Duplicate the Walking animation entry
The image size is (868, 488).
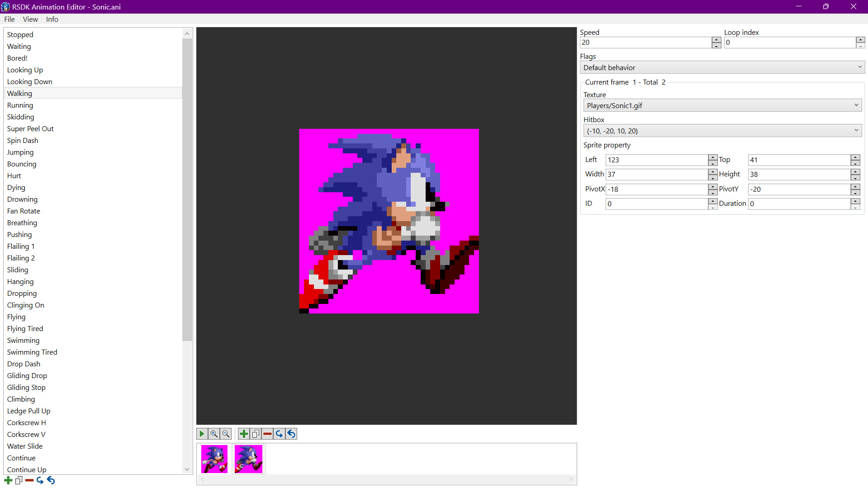pos(19,480)
